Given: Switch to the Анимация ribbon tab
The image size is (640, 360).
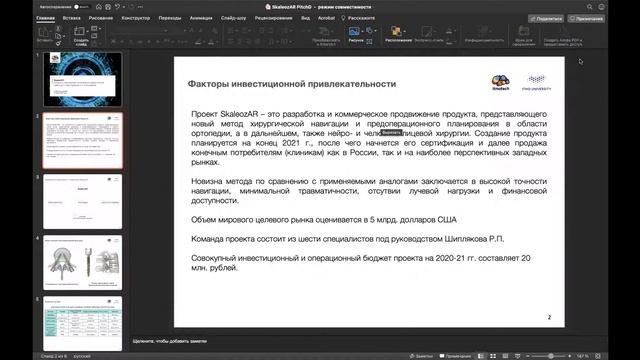Looking at the screenshot, I should click(x=201, y=18).
